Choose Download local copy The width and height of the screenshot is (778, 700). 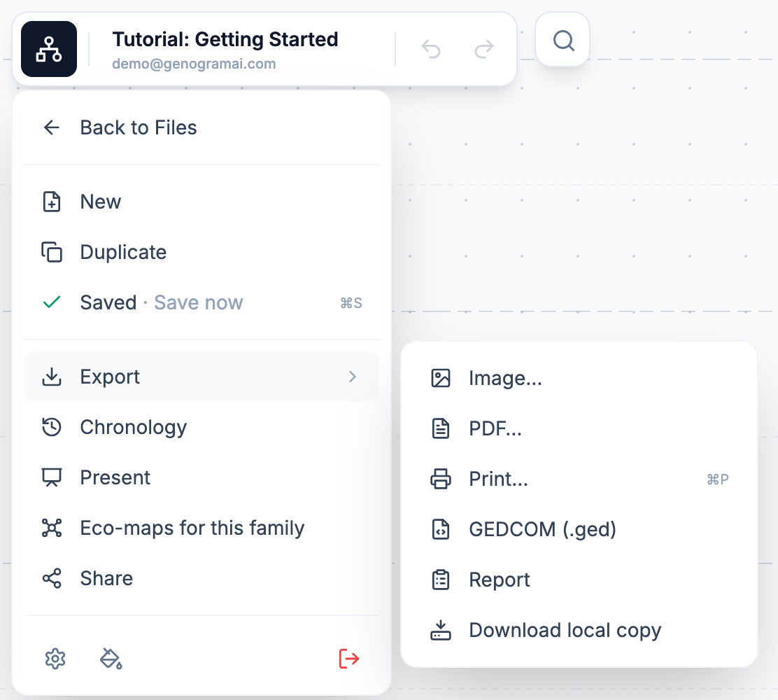(x=579, y=630)
